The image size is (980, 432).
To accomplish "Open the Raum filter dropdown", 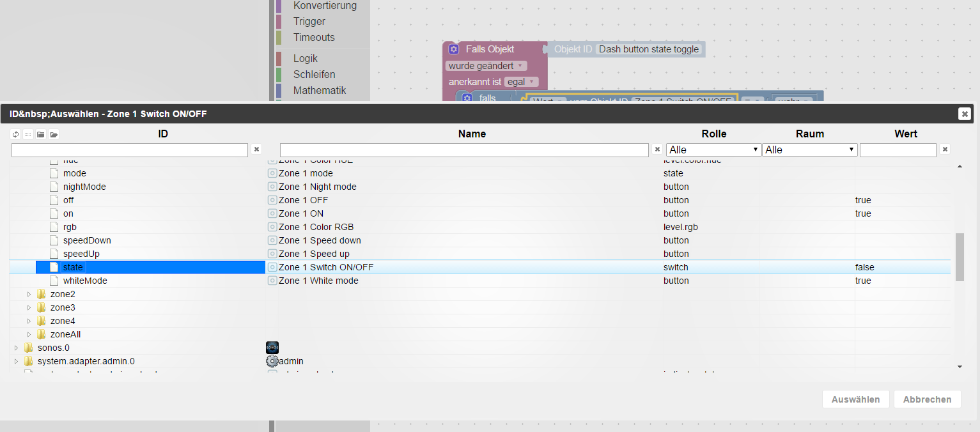I will click(809, 150).
